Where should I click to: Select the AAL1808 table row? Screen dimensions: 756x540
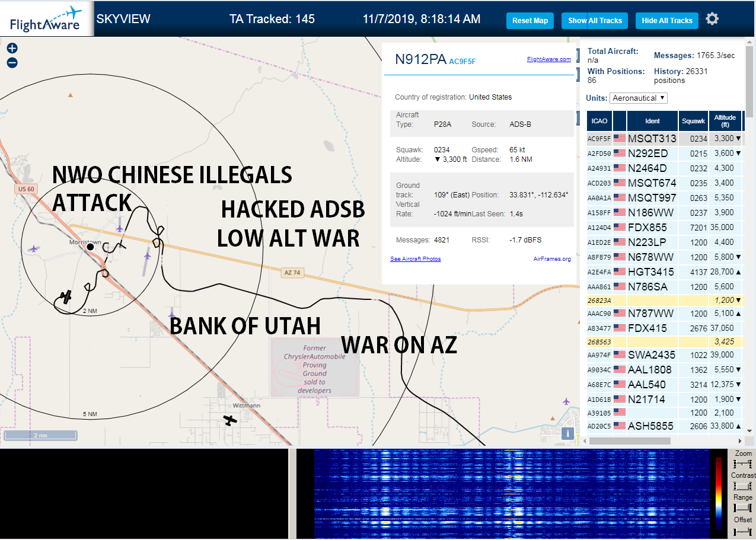point(664,369)
